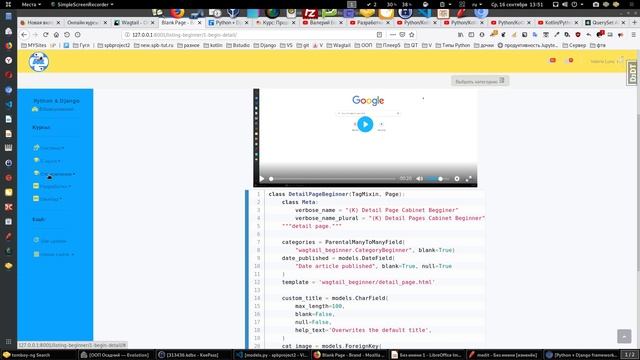Open the SimpleScreenRecorder application menu
Viewport: 640px width, 360px height.
(82, 4)
